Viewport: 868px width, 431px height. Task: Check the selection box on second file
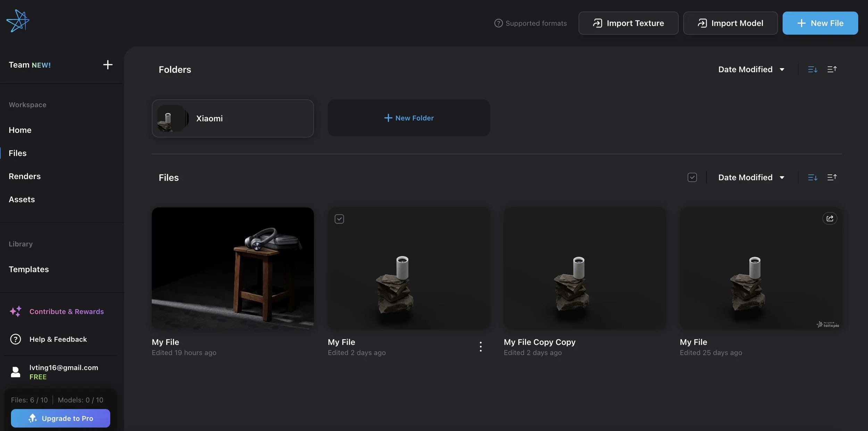[x=339, y=219]
